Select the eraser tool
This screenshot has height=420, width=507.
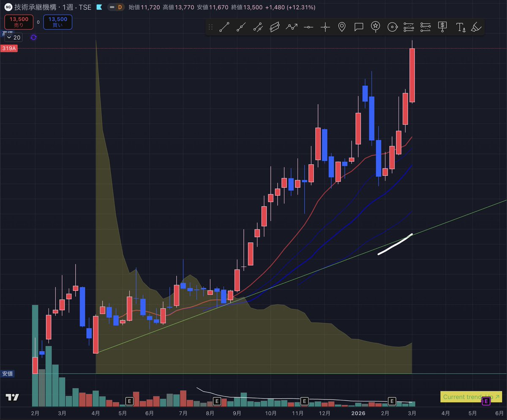coord(477,27)
